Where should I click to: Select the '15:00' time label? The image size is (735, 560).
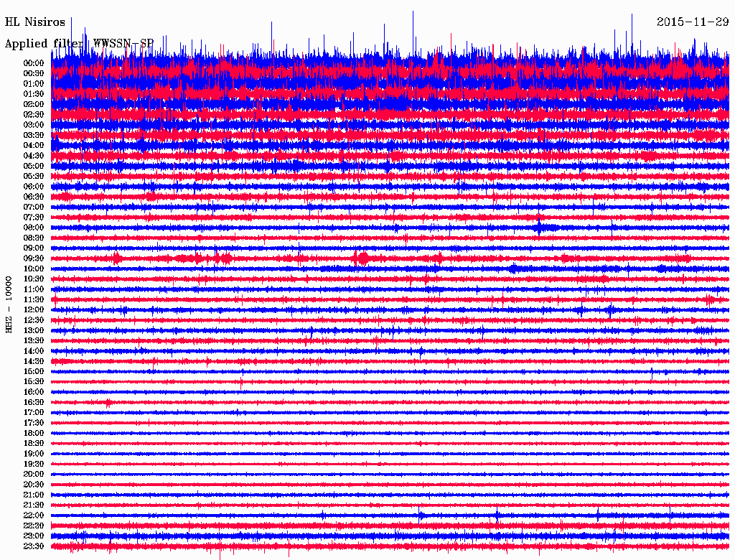[x=34, y=371]
